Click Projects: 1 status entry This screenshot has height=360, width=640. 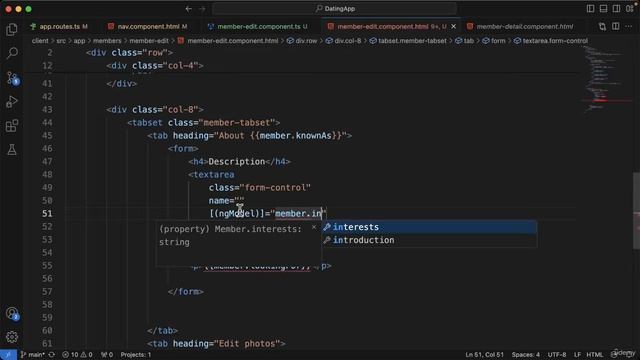pos(136,355)
